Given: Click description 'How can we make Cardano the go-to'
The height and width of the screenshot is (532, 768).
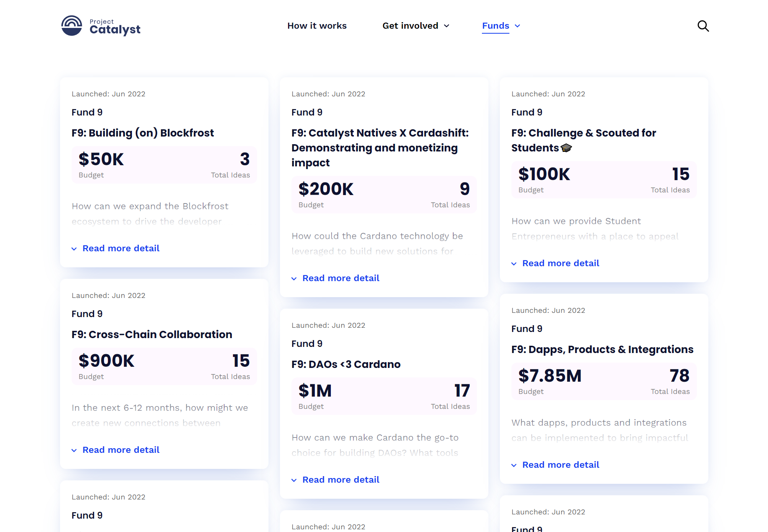Looking at the screenshot, I should (x=375, y=438).
